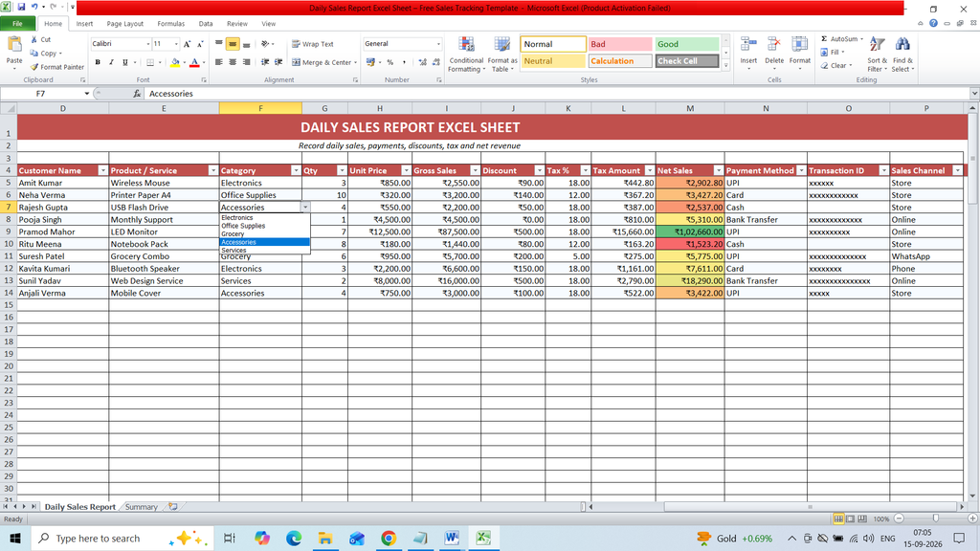Switch to Page Break Preview in status bar
980x551 pixels.
click(862, 518)
